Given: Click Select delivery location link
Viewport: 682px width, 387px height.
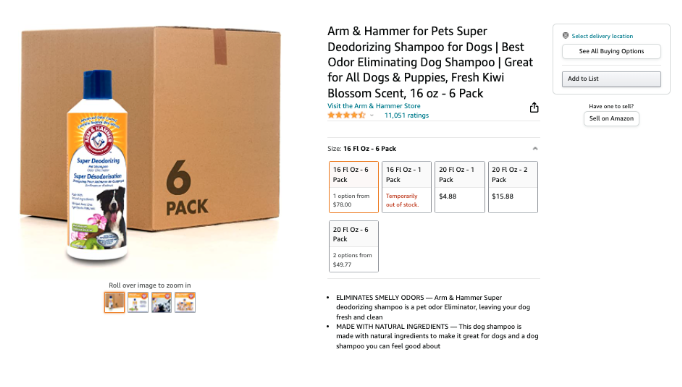Looking at the screenshot, I should click(602, 36).
